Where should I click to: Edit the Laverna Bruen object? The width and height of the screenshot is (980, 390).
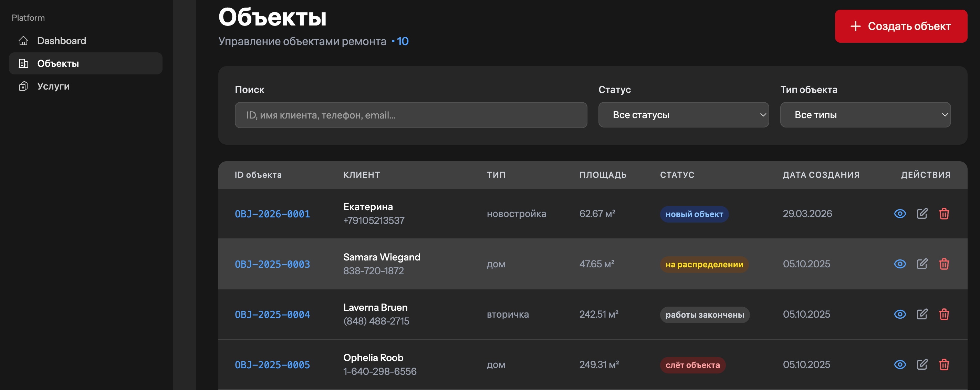[x=922, y=314]
